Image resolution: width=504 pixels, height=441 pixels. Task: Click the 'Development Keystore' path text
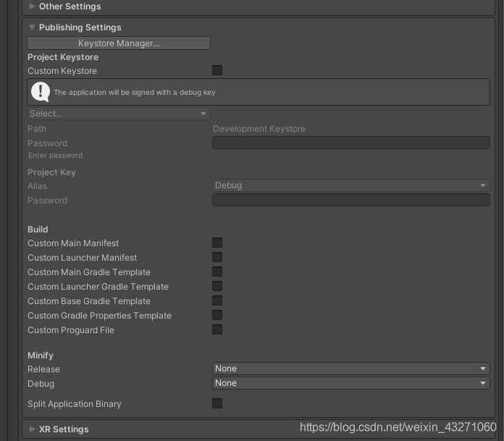259,129
